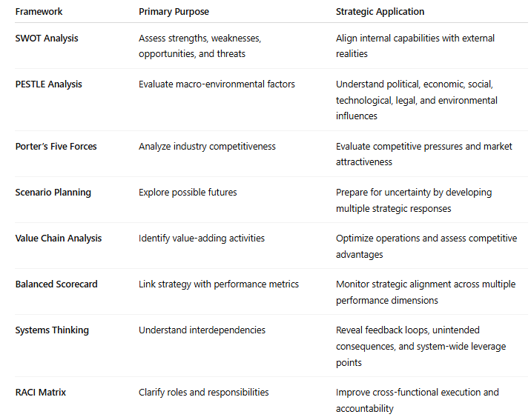531x420 pixels.
Task: Click the Porter's Five Forces cell
Action: [56, 147]
